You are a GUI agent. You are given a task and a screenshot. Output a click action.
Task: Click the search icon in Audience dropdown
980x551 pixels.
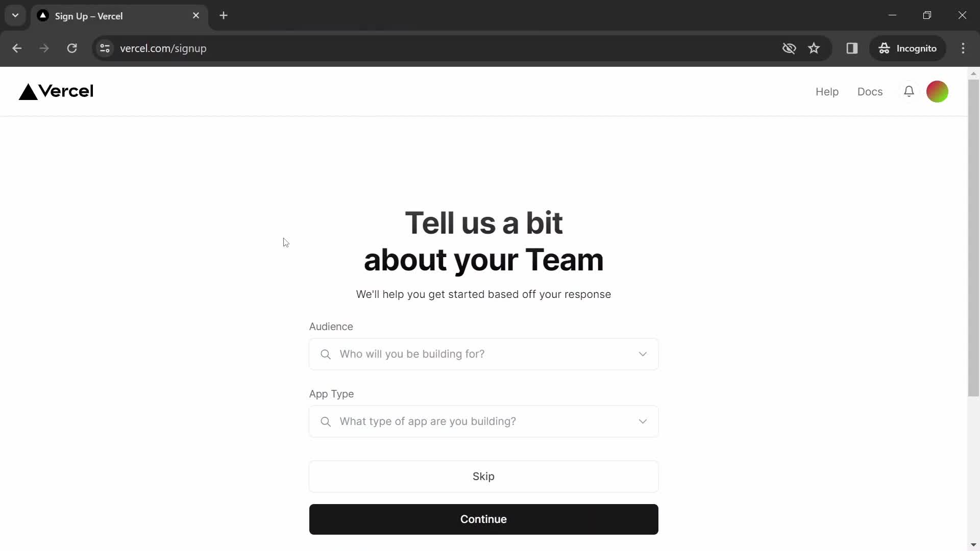click(x=327, y=355)
